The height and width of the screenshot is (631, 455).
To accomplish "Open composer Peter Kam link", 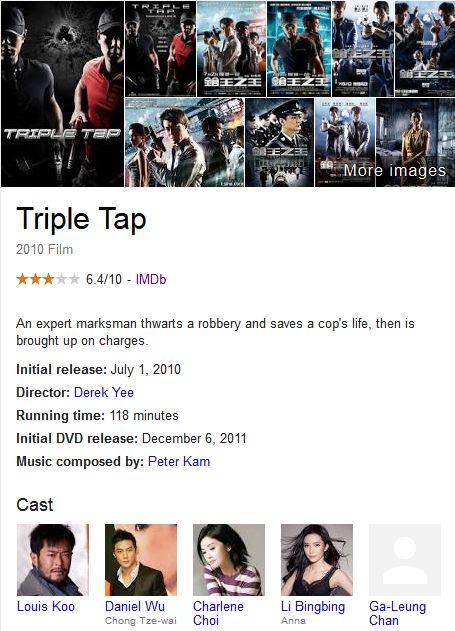I will [179, 461].
